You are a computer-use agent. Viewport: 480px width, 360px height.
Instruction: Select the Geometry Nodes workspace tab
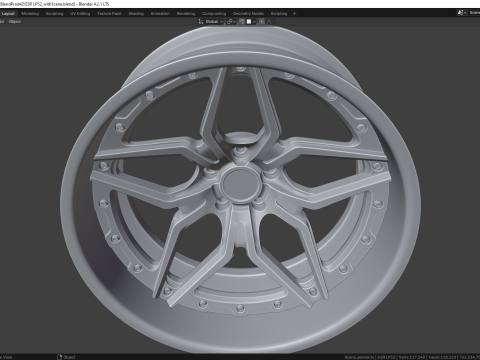(248, 14)
